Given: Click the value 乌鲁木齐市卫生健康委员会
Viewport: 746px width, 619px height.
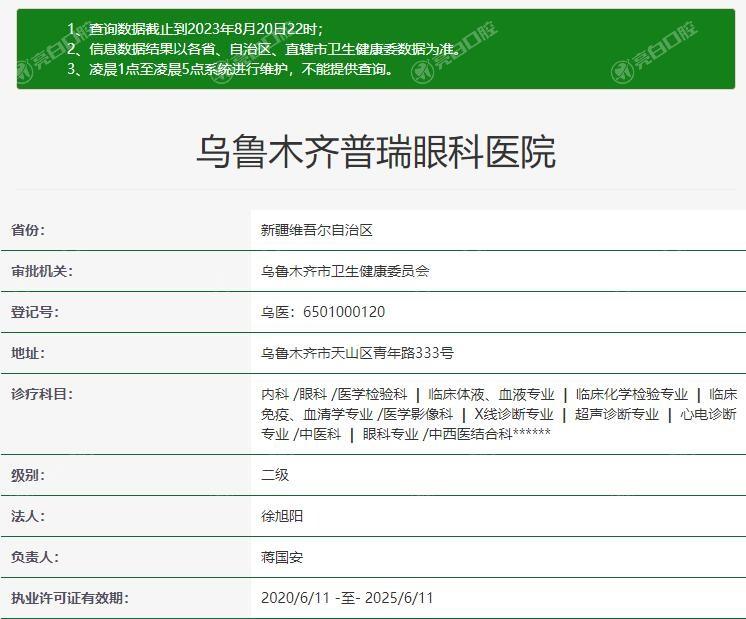Looking at the screenshot, I should pyautogui.click(x=345, y=271).
